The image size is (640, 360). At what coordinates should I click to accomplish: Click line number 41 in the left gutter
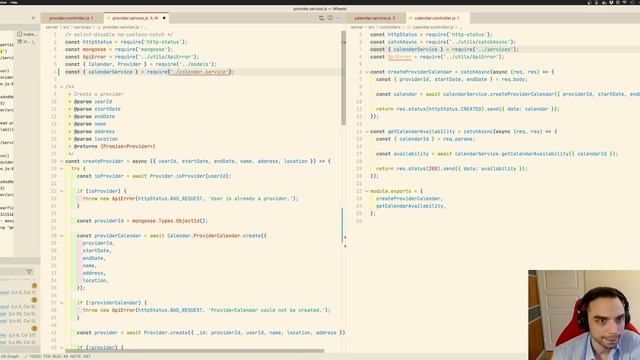[x=54, y=333]
